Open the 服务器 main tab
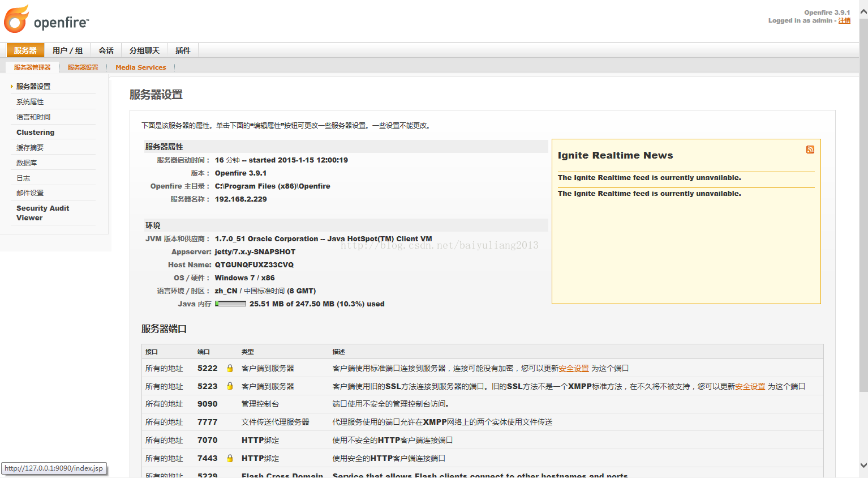Viewport: 868px width, 478px height. (25, 50)
